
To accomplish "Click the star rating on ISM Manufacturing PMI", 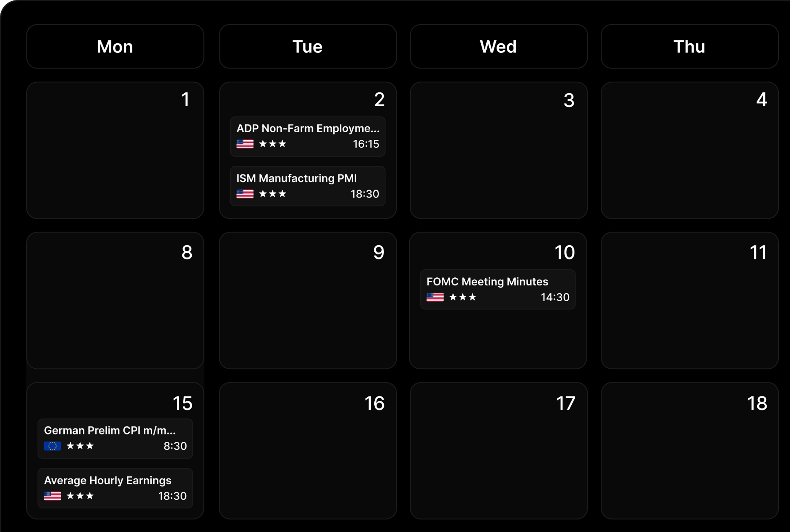I will (272, 194).
